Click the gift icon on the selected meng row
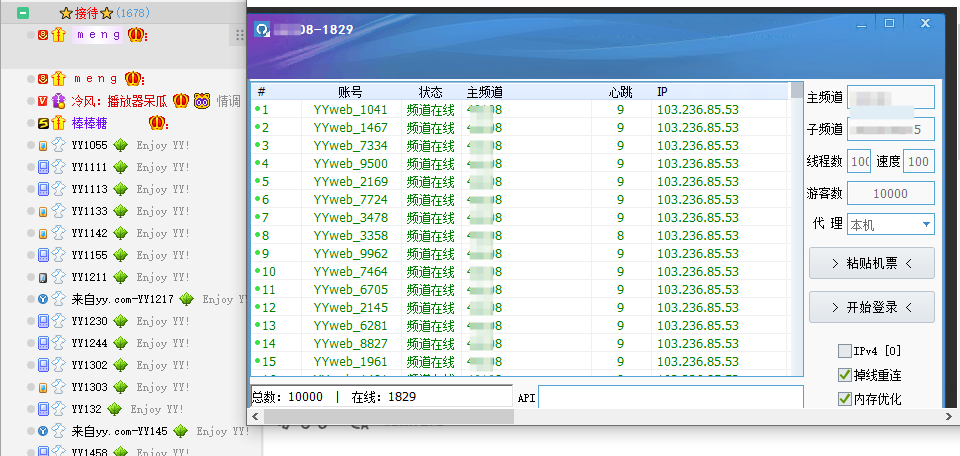 click(x=58, y=36)
